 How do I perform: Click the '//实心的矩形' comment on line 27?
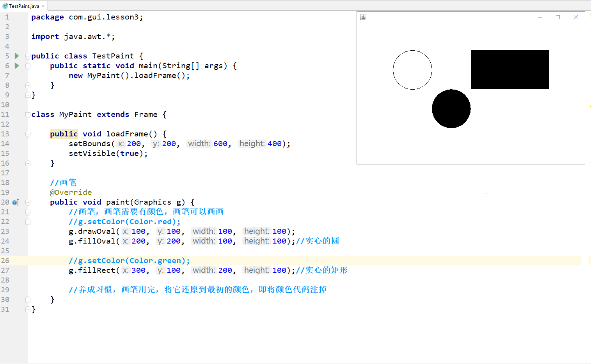(x=321, y=270)
